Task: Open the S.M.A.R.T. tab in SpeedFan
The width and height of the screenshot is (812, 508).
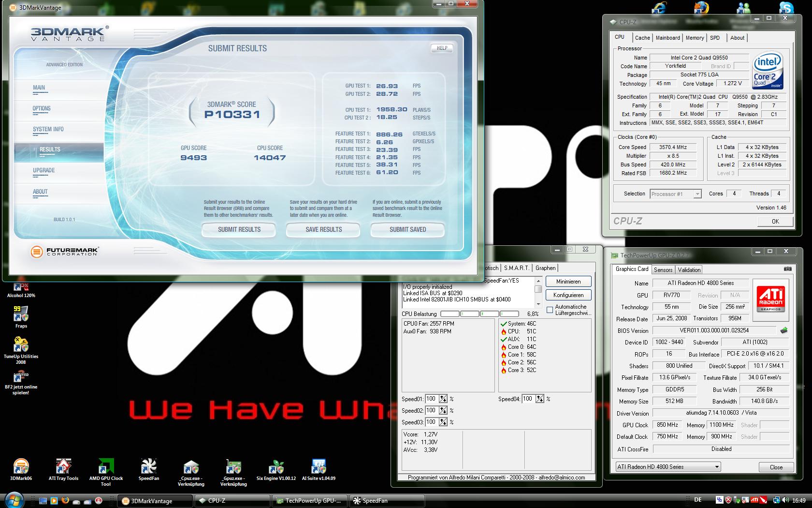Action: pos(516,268)
